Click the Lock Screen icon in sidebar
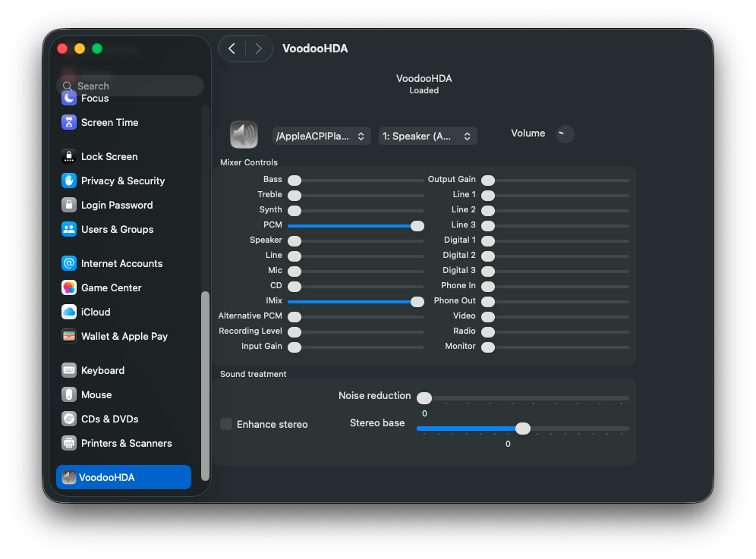The image size is (756, 559). click(69, 156)
